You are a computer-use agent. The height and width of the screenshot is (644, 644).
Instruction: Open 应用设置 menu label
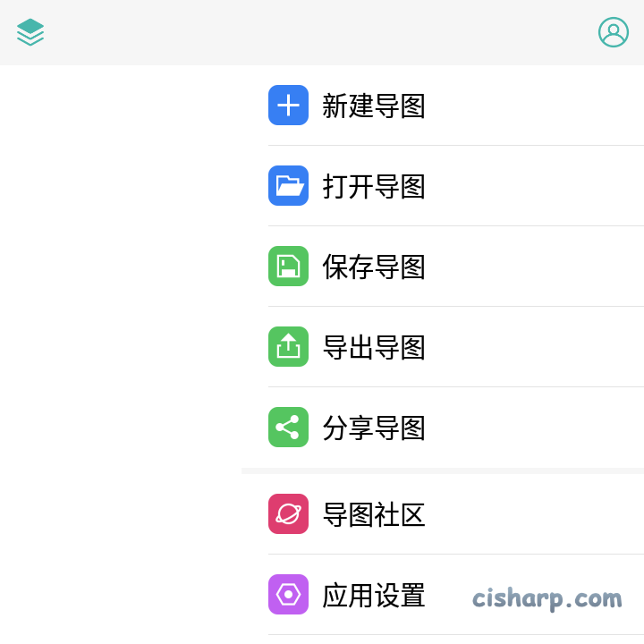[x=374, y=596]
